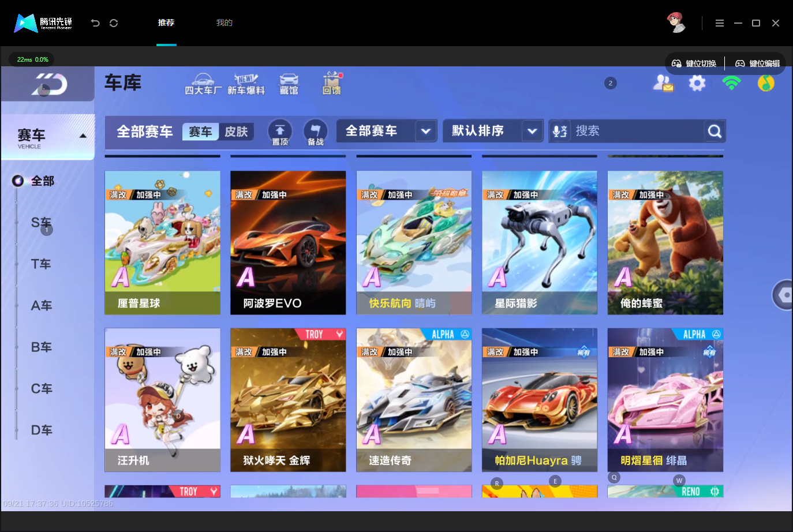Open the 四大车厂 car makers icon
This screenshot has width=793, height=532.
point(203,84)
